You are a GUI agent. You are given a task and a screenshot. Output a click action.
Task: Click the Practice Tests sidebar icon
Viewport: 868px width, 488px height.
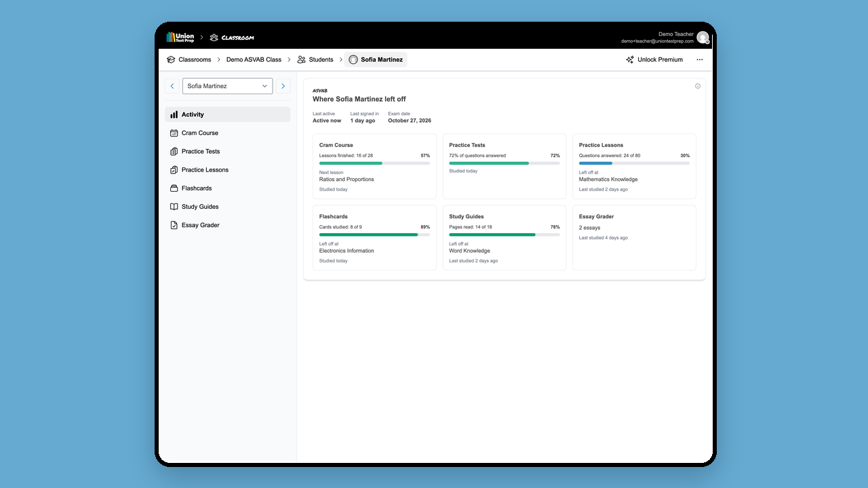coord(174,151)
